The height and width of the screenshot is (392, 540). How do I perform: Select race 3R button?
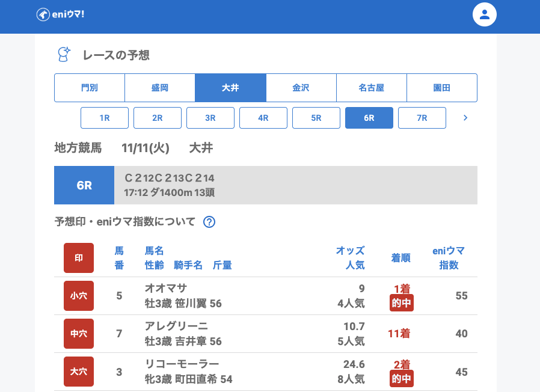210,118
